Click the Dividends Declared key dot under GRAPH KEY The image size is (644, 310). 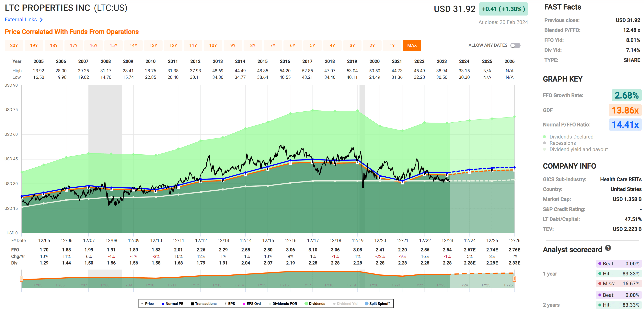(545, 137)
